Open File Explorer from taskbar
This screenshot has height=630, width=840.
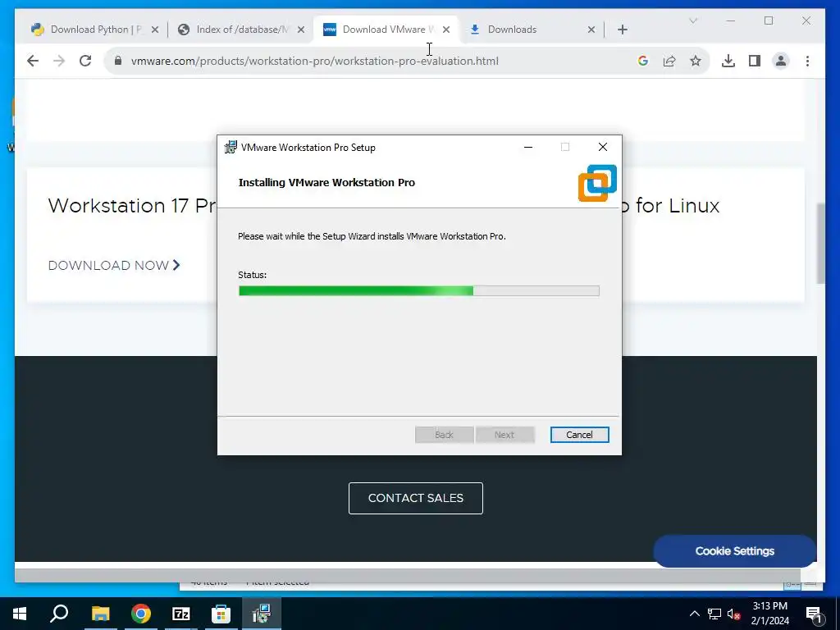click(100, 614)
